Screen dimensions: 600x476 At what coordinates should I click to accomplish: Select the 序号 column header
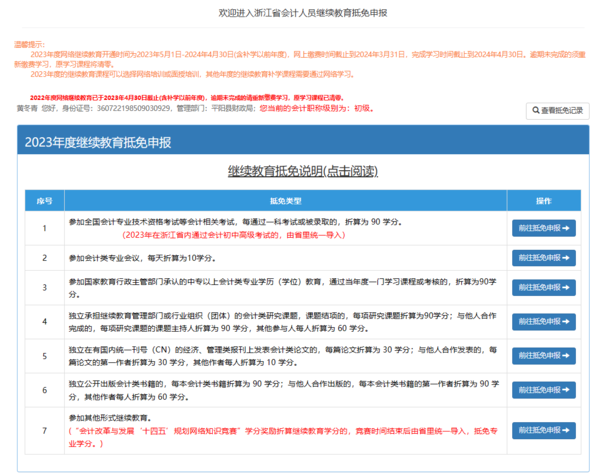pos(44,201)
